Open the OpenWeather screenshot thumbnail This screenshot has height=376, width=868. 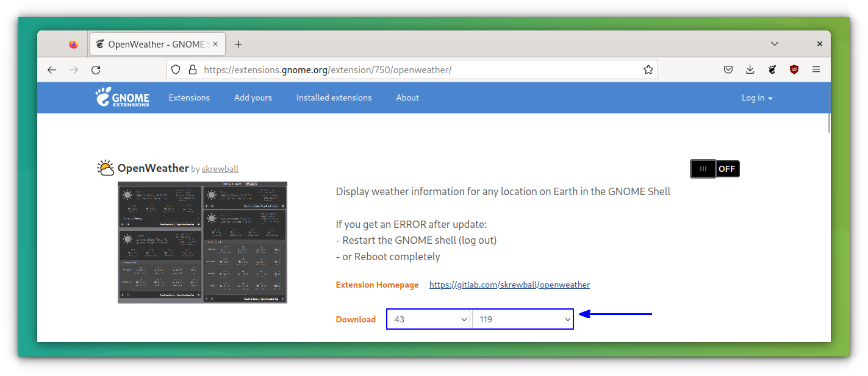point(203,243)
